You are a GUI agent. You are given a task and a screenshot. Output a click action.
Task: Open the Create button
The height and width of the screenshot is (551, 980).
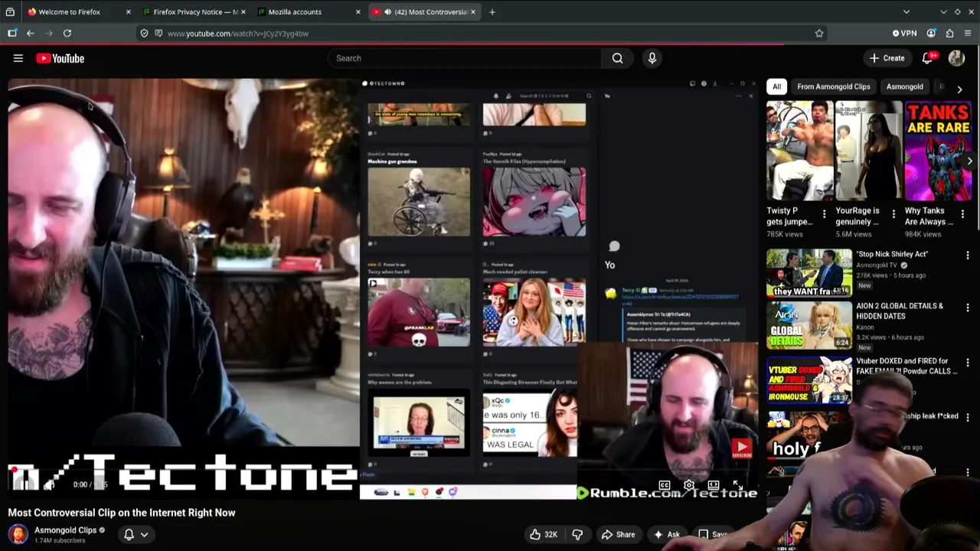(887, 58)
